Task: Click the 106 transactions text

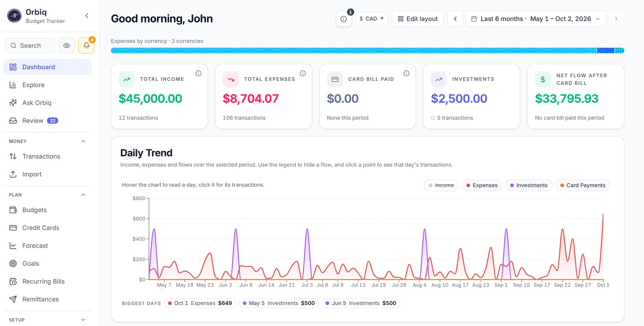Action: pos(244,118)
